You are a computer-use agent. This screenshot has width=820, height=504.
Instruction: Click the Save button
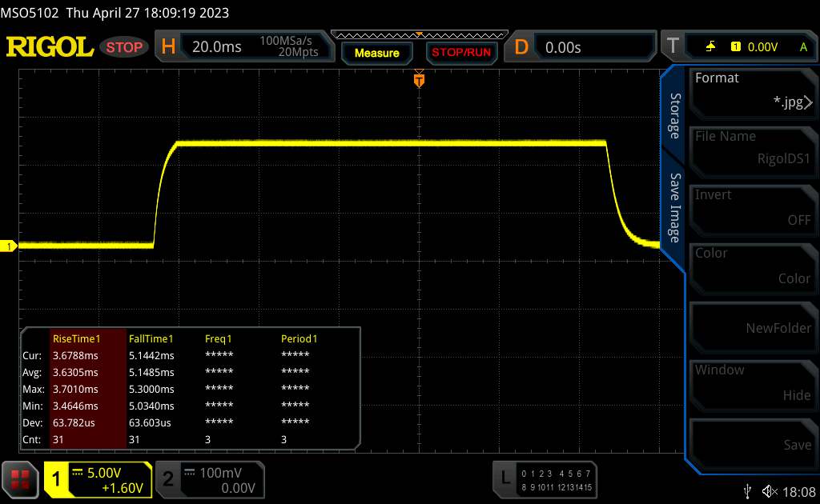coord(753,443)
